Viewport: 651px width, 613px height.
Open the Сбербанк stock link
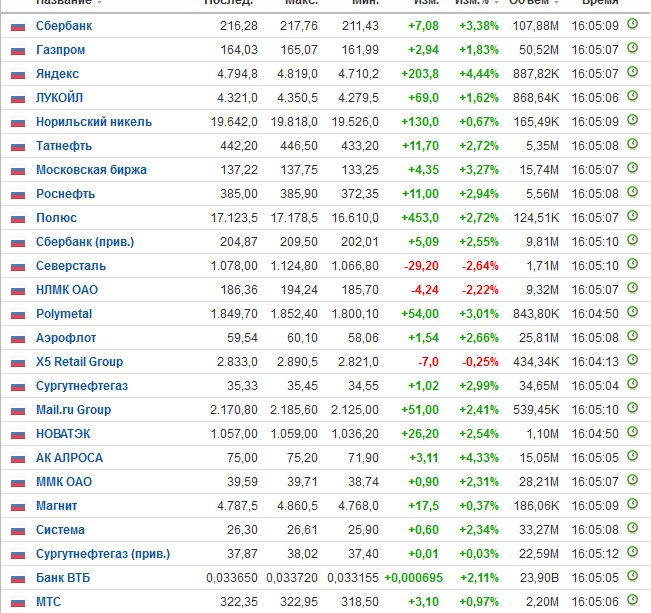pyautogui.click(x=64, y=26)
